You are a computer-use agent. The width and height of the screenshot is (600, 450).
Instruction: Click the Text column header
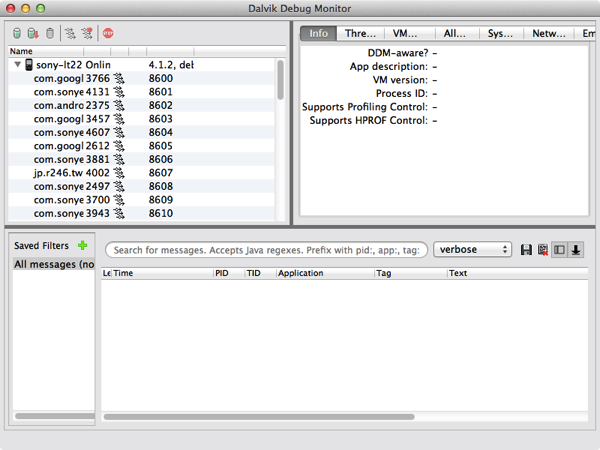pyautogui.click(x=517, y=273)
